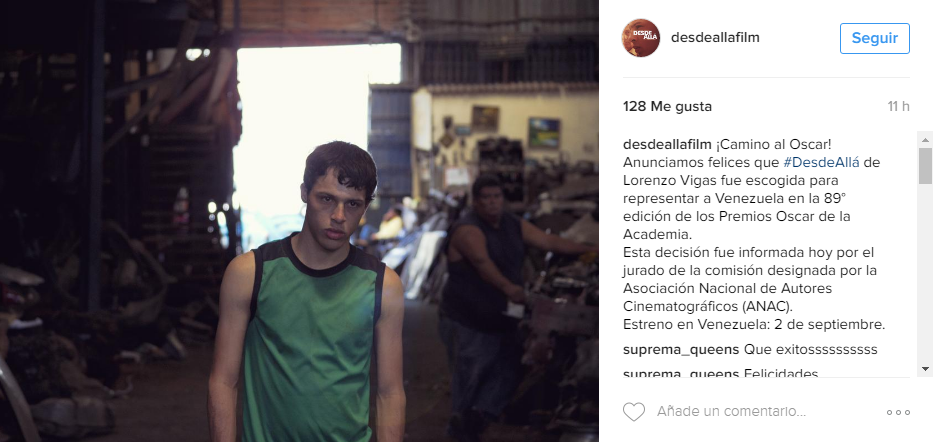
Task: Click the comments scrollbar thumb
Action: [x=925, y=166]
